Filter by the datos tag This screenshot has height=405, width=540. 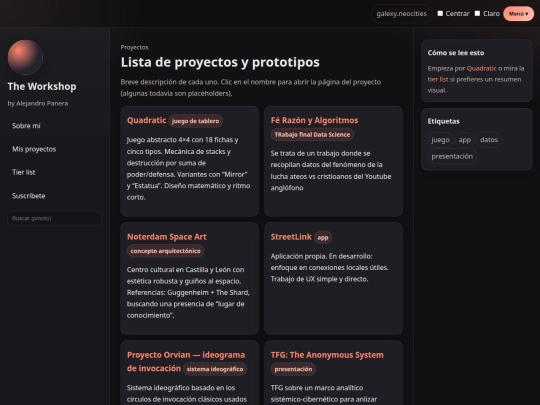(x=489, y=140)
